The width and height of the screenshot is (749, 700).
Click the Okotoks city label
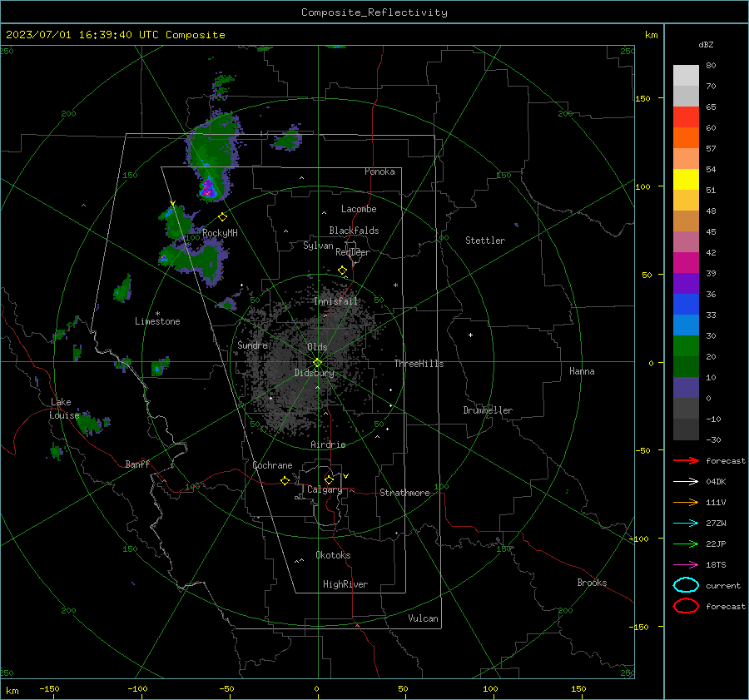coord(333,555)
